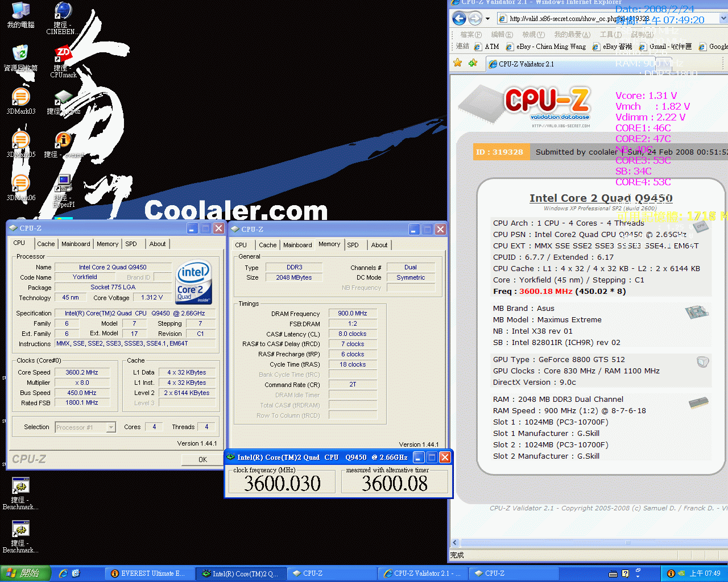Open the Favorites Center star icon
The height and width of the screenshot is (582, 728).
(457, 63)
